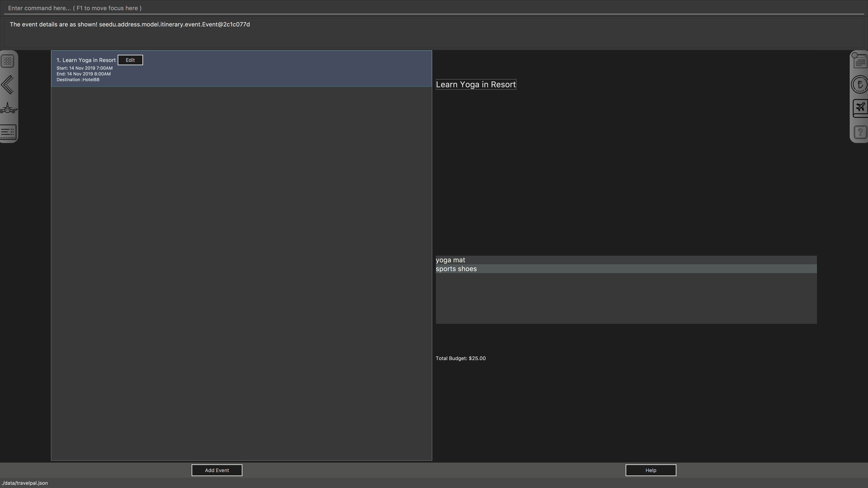The height and width of the screenshot is (488, 868).
Task: Click 'Destination :Hotel88' text
Action: (x=78, y=79)
